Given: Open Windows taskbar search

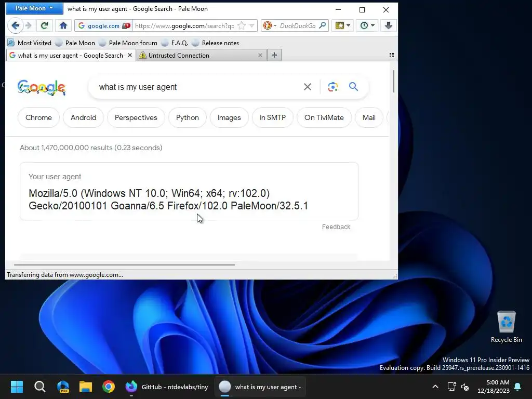Looking at the screenshot, I should (39, 387).
